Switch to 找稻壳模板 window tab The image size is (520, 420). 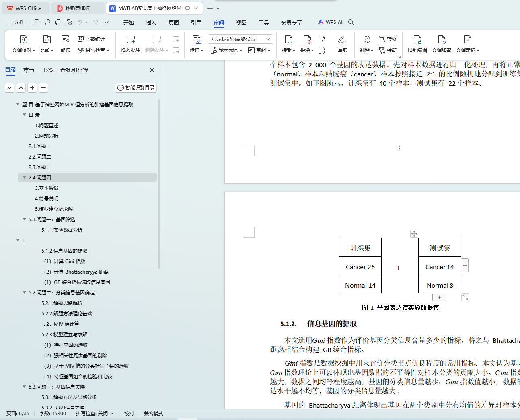78,8
